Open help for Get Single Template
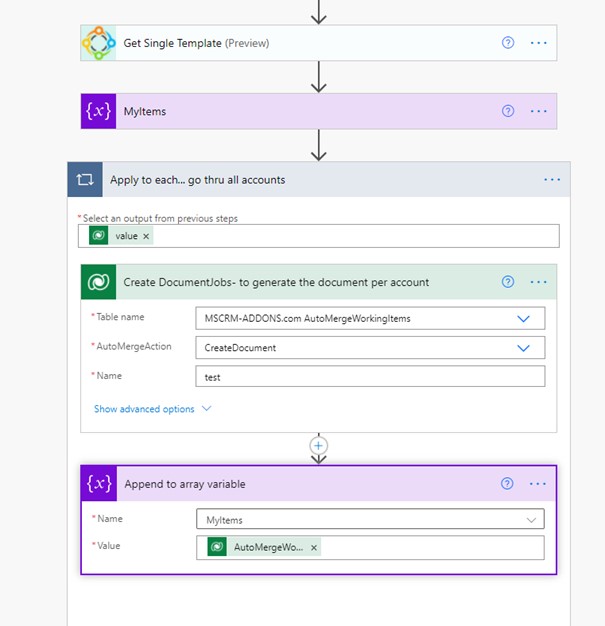The height and width of the screenshot is (626, 605). (508, 43)
